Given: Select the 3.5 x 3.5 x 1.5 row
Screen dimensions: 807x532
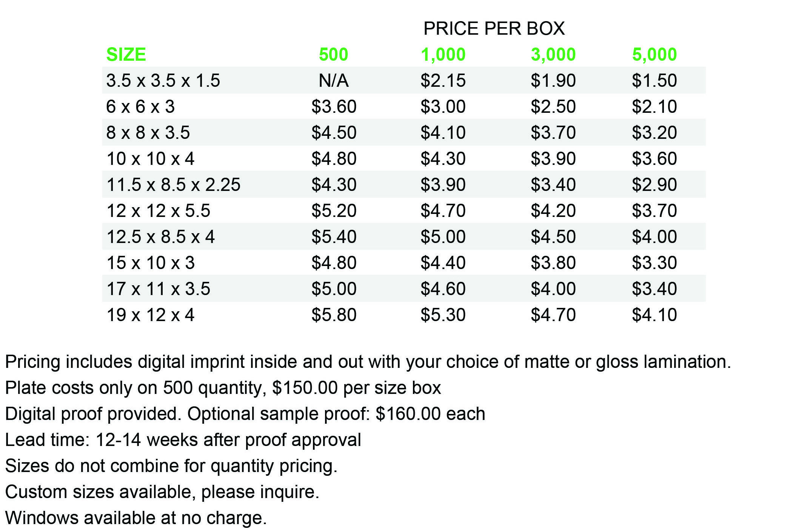Looking at the screenshot, I should click(x=404, y=80).
